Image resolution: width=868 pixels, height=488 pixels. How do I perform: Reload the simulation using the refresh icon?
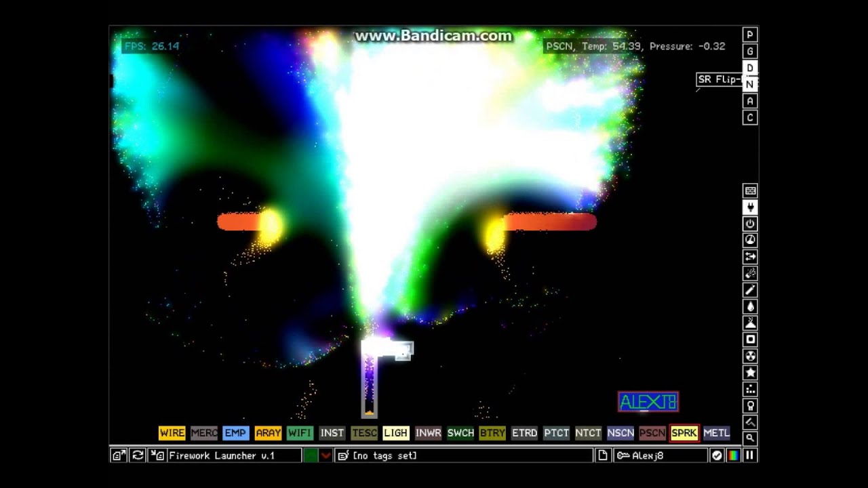pos(137,455)
